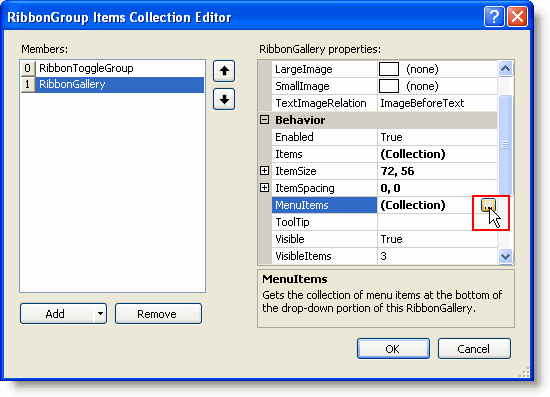
Task: Click the property grid scrollbar thumb
Action: coord(505,145)
